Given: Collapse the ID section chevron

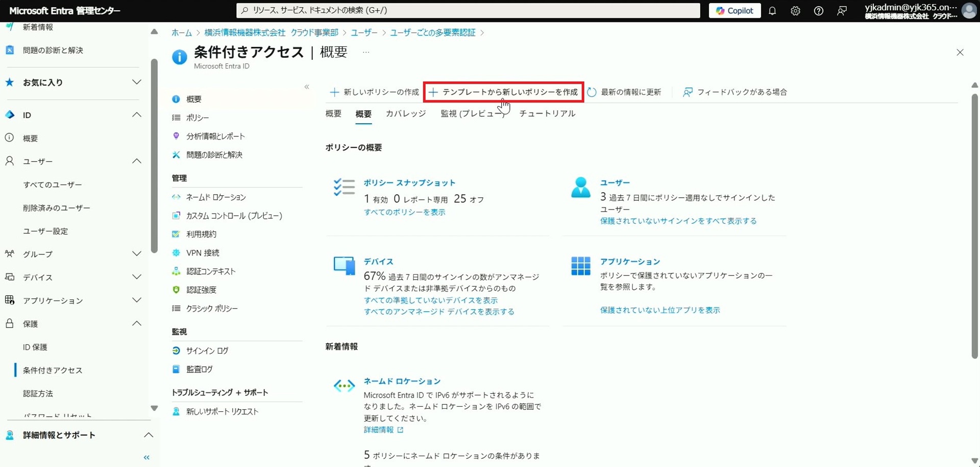Looking at the screenshot, I should click(x=136, y=115).
